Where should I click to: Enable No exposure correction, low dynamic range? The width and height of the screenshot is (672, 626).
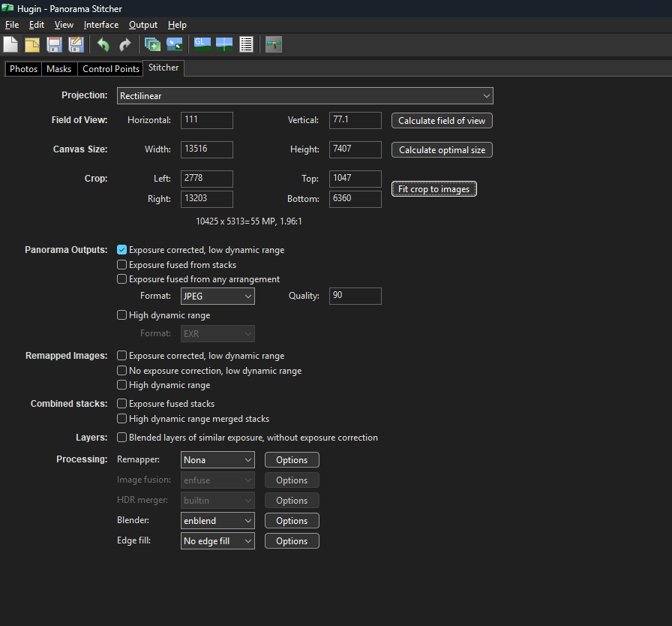click(121, 371)
